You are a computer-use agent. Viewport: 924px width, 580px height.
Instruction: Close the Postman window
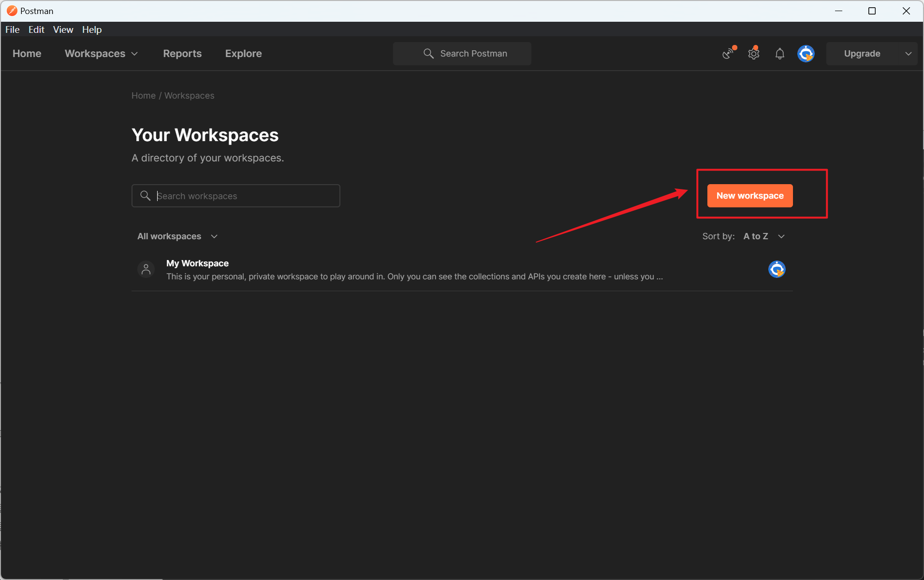[x=906, y=11]
